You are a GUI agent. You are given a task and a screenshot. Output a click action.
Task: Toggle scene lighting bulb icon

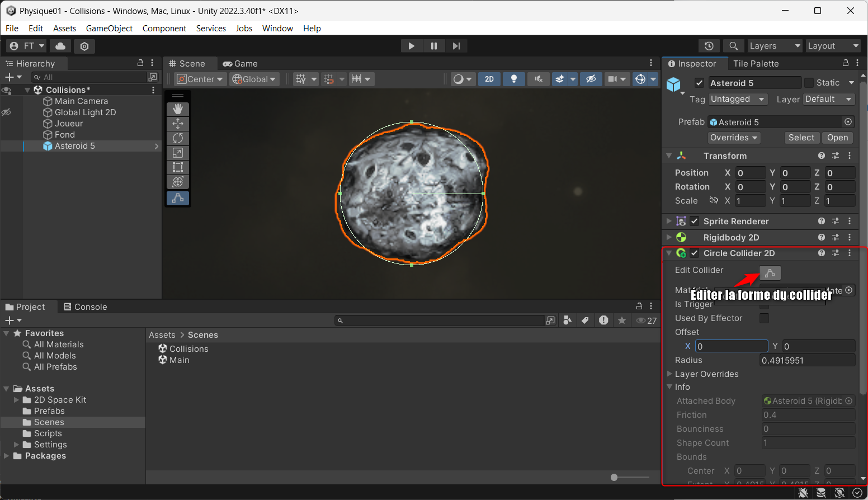tap(513, 79)
